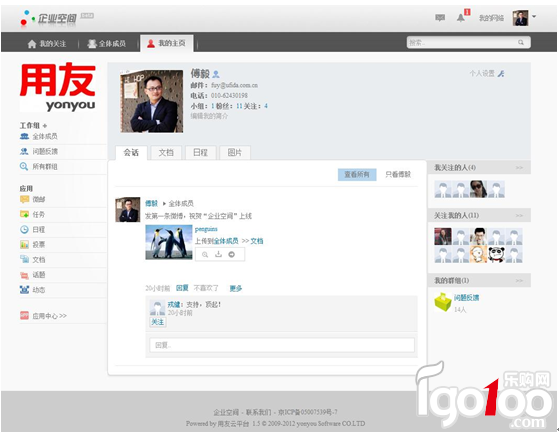Expand the user account dropdown arrow
Viewport: 559px width, 435px height.
coord(534,16)
